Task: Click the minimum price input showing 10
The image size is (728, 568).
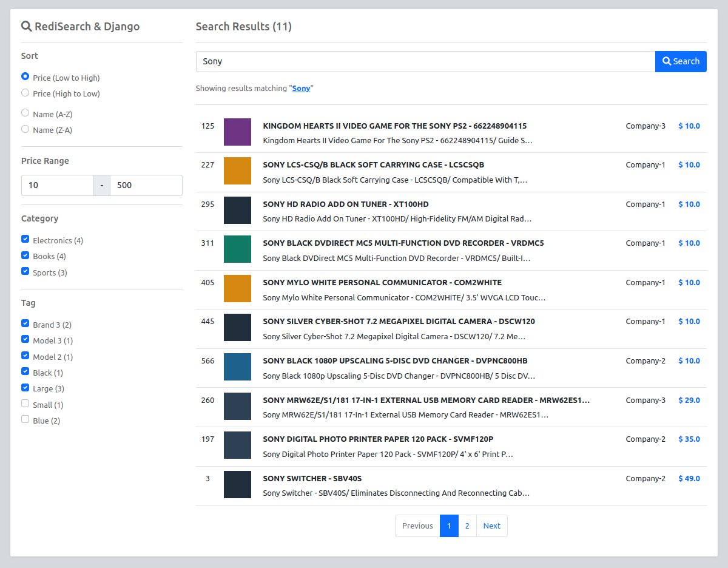Action: tap(58, 185)
